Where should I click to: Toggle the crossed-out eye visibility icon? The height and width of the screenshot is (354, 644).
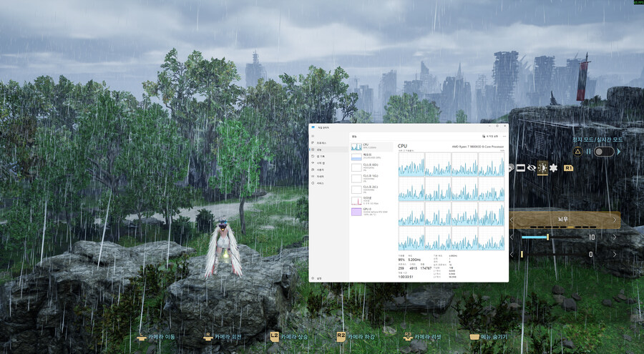tap(532, 168)
